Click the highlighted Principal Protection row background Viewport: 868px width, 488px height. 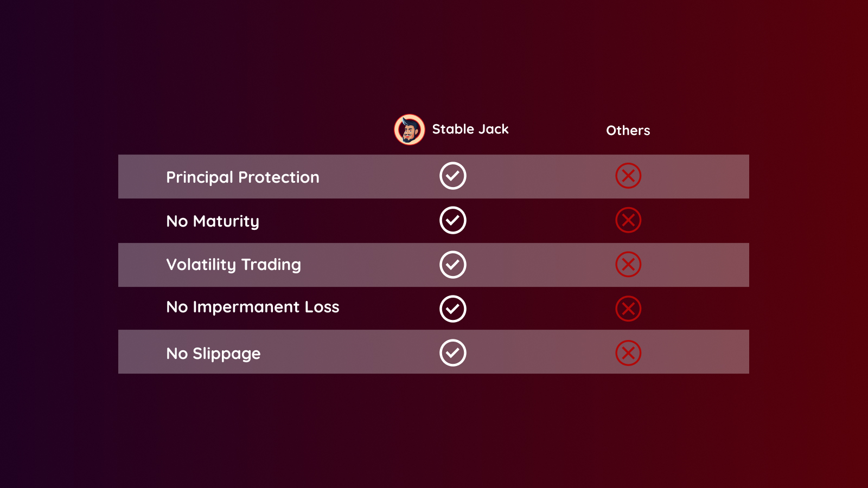(433, 177)
